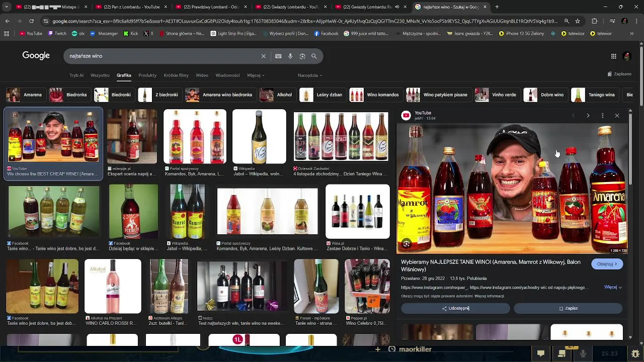Open preview panel three-dot options
Screen dimensions: 644x362
point(602,116)
